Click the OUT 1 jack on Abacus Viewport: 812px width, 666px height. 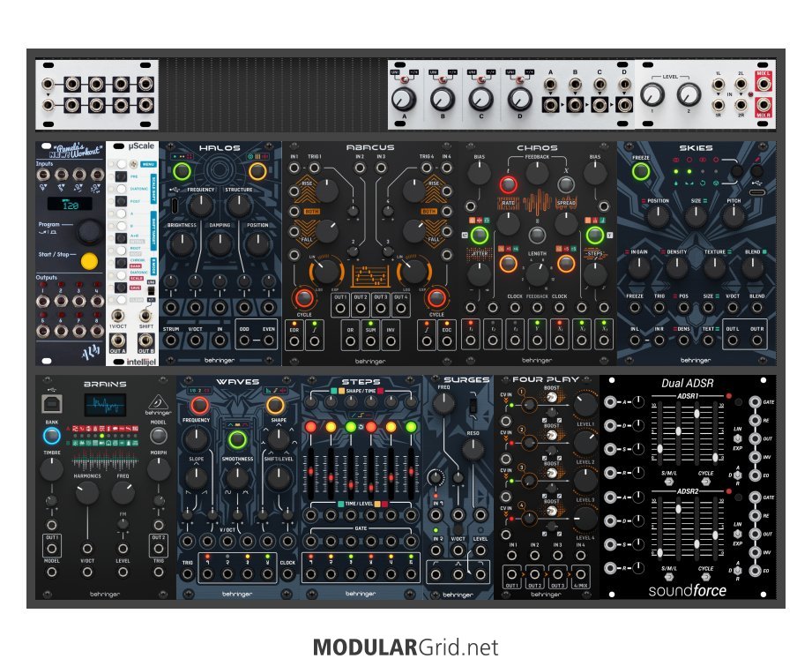(x=340, y=309)
